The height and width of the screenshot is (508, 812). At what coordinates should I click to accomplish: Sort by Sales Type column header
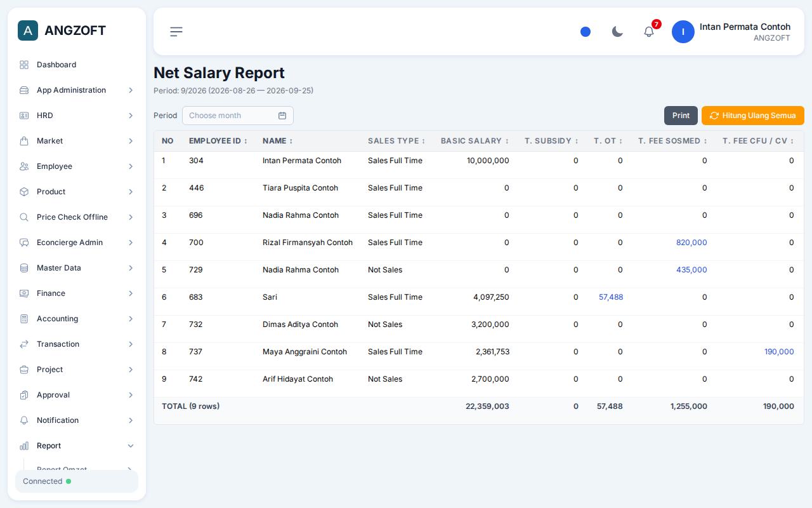point(396,141)
